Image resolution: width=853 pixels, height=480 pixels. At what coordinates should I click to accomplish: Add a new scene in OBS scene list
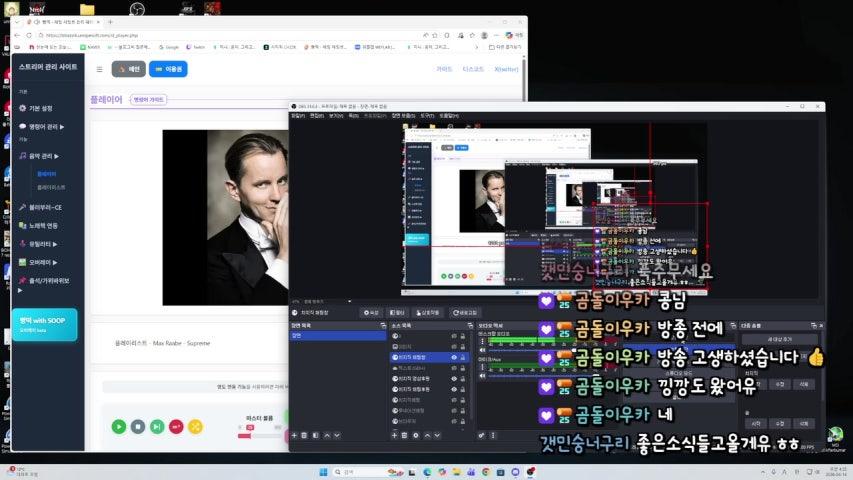pos(294,435)
